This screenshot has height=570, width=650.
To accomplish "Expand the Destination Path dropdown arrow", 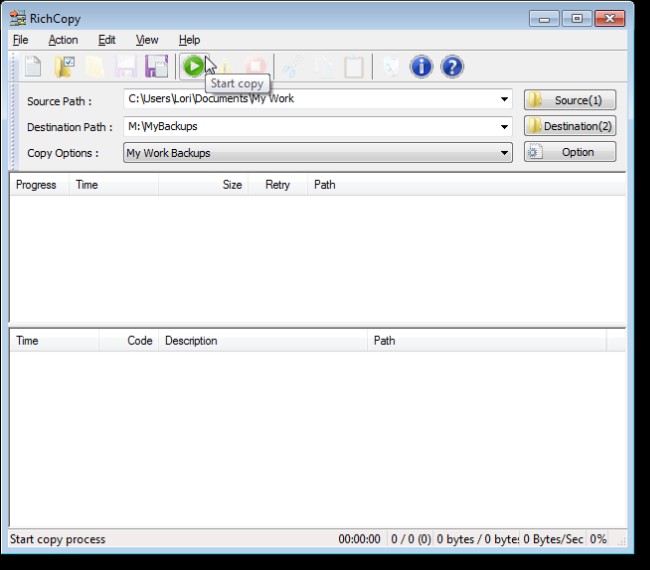I will click(504, 126).
